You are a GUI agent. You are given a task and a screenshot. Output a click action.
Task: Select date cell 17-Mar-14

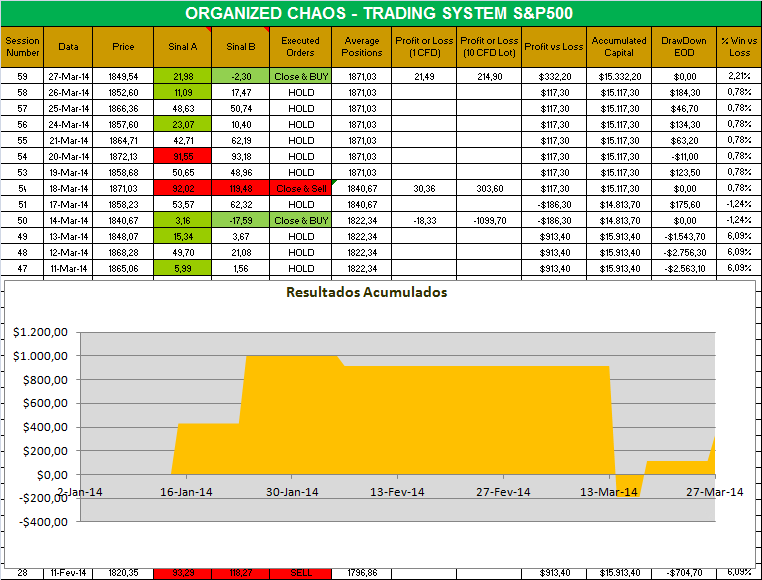(68, 205)
